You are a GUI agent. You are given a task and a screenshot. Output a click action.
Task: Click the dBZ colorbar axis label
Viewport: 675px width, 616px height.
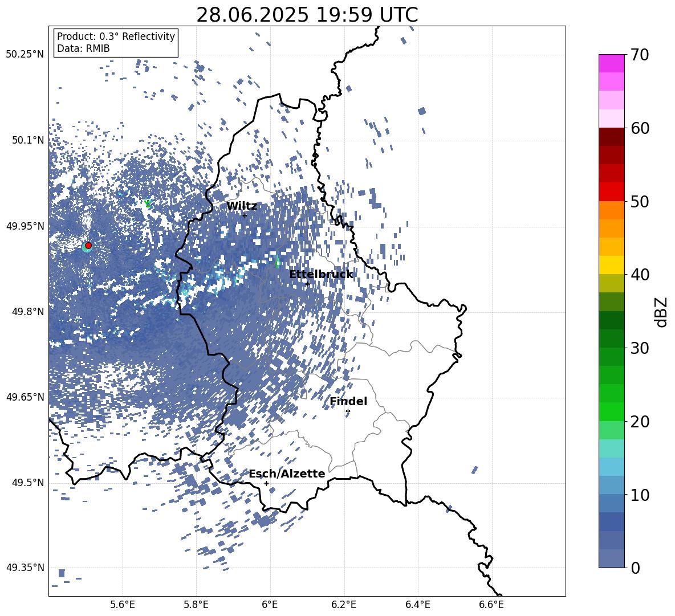(662, 312)
